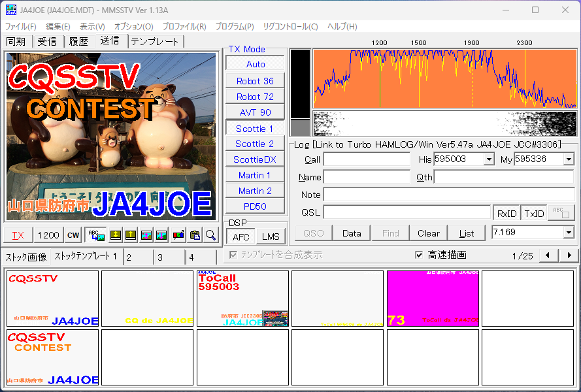The height and width of the screenshot is (392, 581).
Task: Open the 7.169 frequency dropdown arrow
Action: (x=569, y=233)
